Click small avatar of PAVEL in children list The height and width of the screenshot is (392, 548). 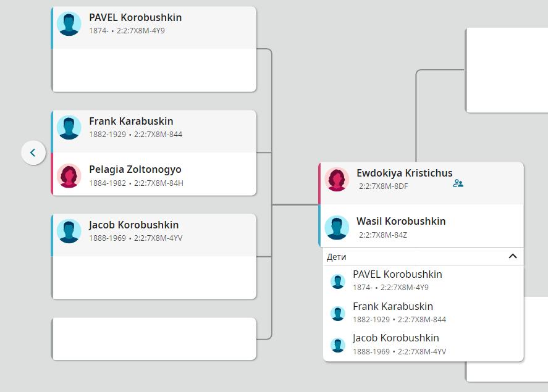pyautogui.click(x=337, y=281)
